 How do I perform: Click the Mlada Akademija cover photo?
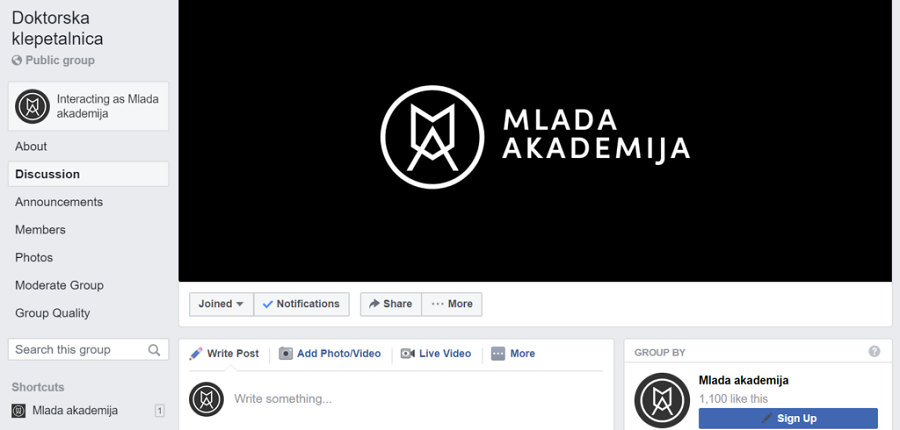click(535, 141)
